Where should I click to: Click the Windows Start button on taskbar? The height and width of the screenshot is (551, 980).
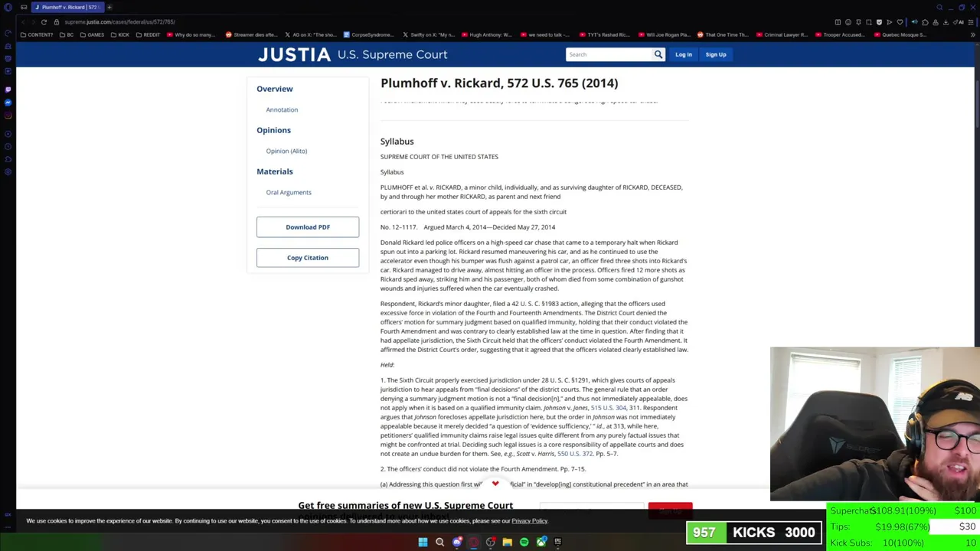(x=423, y=542)
